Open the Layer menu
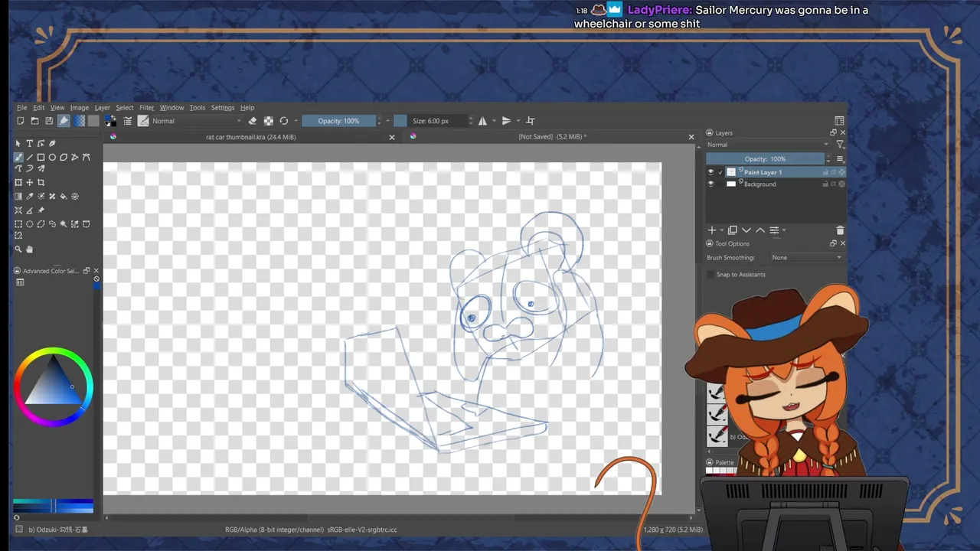 pyautogui.click(x=103, y=108)
